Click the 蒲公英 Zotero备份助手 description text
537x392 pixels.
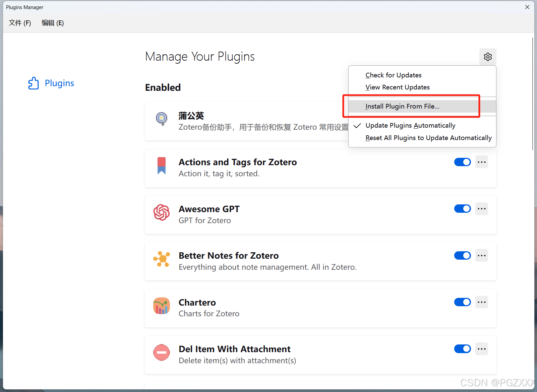pyautogui.click(x=263, y=127)
